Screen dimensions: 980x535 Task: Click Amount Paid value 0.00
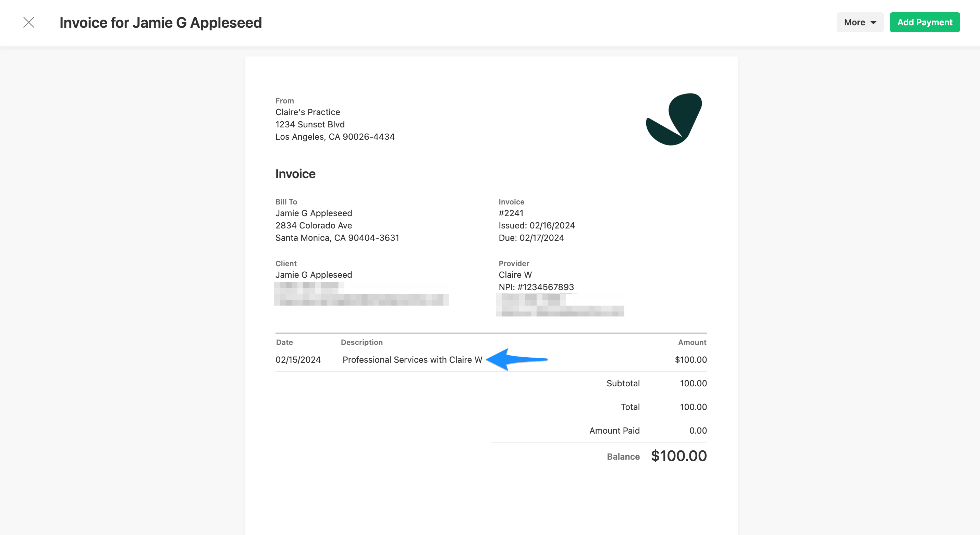click(698, 431)
